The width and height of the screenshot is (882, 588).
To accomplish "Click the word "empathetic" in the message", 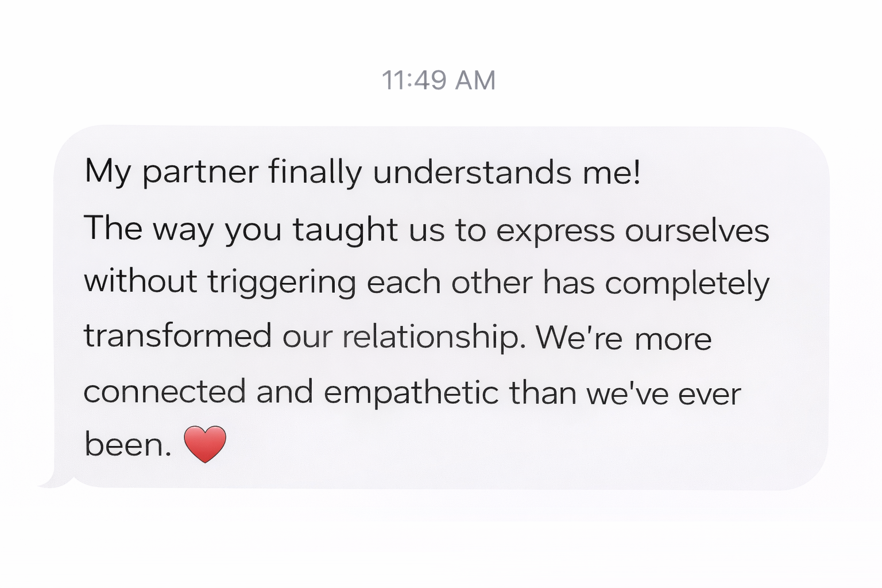I will (x=411, y=393).
